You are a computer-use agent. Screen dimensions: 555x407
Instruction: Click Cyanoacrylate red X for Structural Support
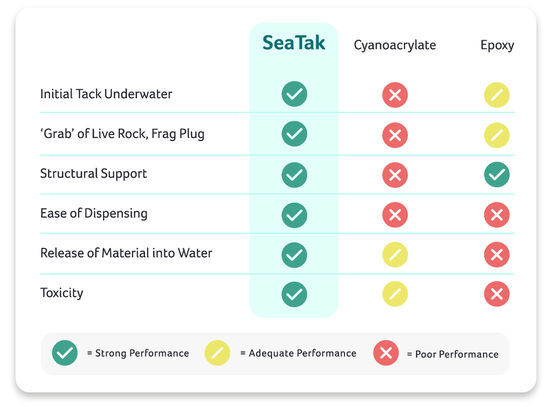pos(395,175)
